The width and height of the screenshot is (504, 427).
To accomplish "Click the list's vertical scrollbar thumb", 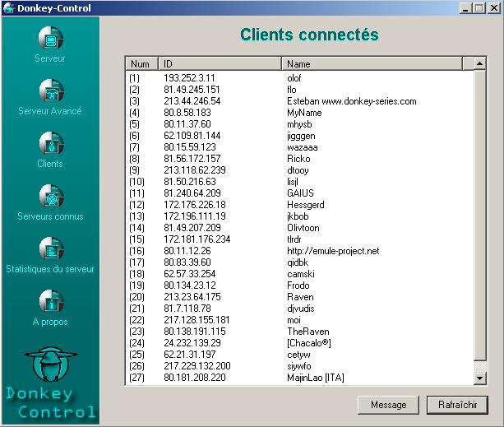I will [479, 215].
